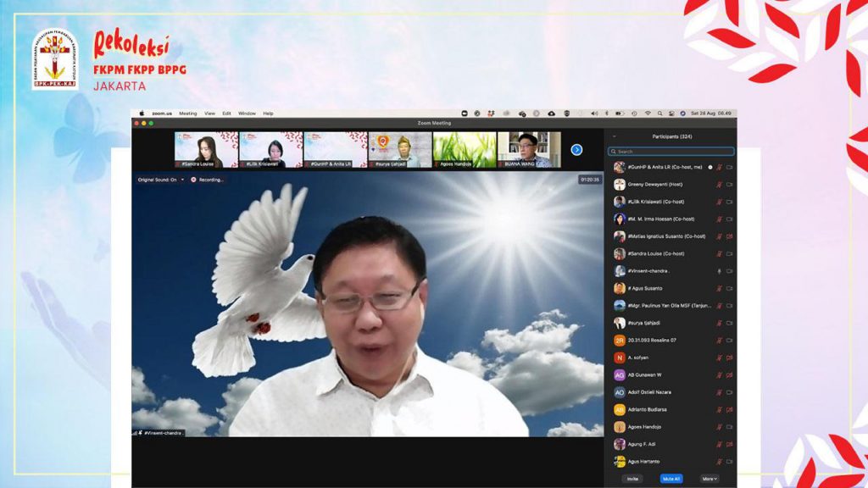This screenshot has width=868, height=488.
Task: Toggle Original Sound On setting
Action: tap(157, 180)
